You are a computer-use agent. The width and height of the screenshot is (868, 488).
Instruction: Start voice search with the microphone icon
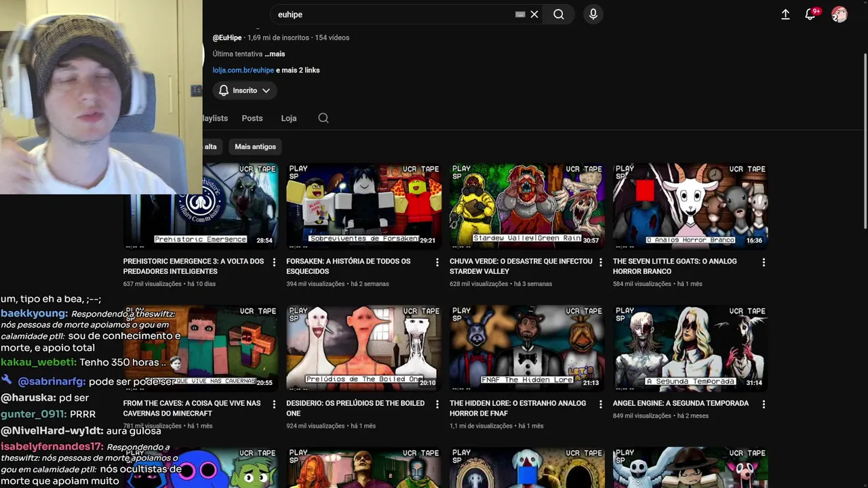tap(593, 14)
